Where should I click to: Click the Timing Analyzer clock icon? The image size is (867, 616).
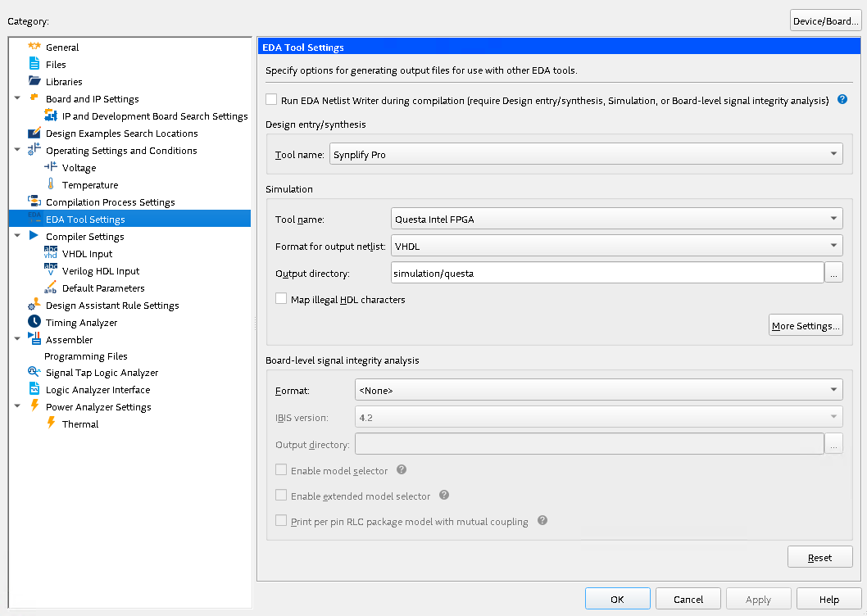[34, 322]
